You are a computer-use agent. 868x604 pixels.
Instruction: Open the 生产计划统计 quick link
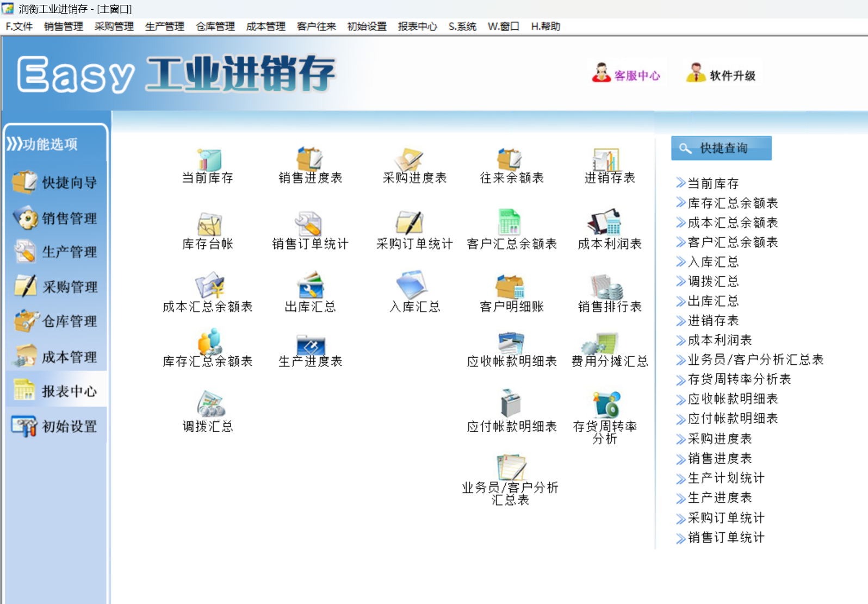click(x=721, y=478)
